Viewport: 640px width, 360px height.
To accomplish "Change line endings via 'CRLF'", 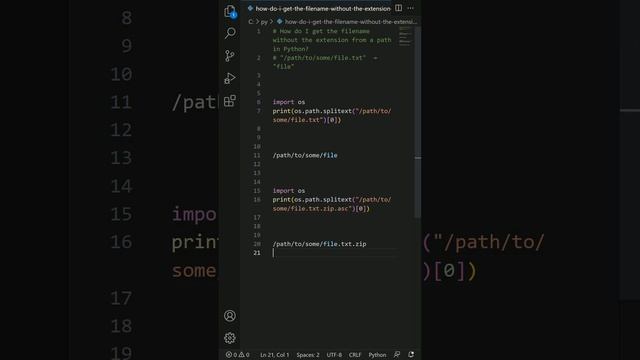I will (x=355, y=355).
